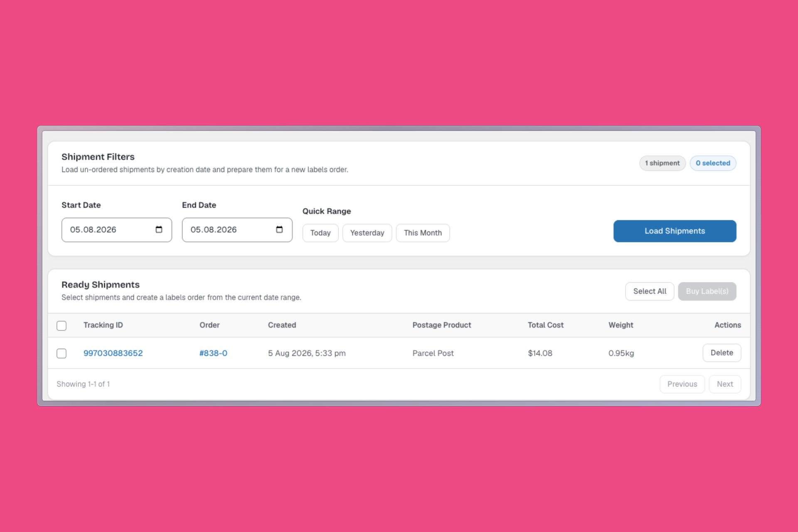Click the 'Showing 1-1 of 1' text
The image size is (798, 532).
tap(83, 384)
